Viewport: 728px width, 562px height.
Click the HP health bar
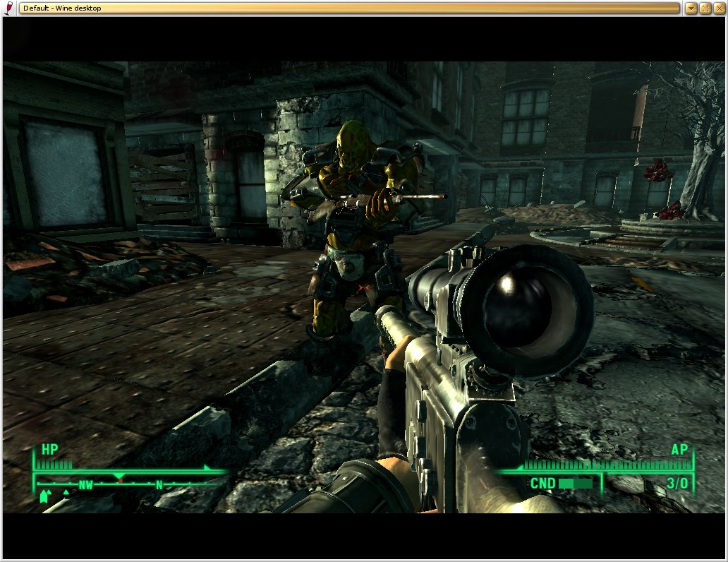pyautogui.click(x=54, y=465)
